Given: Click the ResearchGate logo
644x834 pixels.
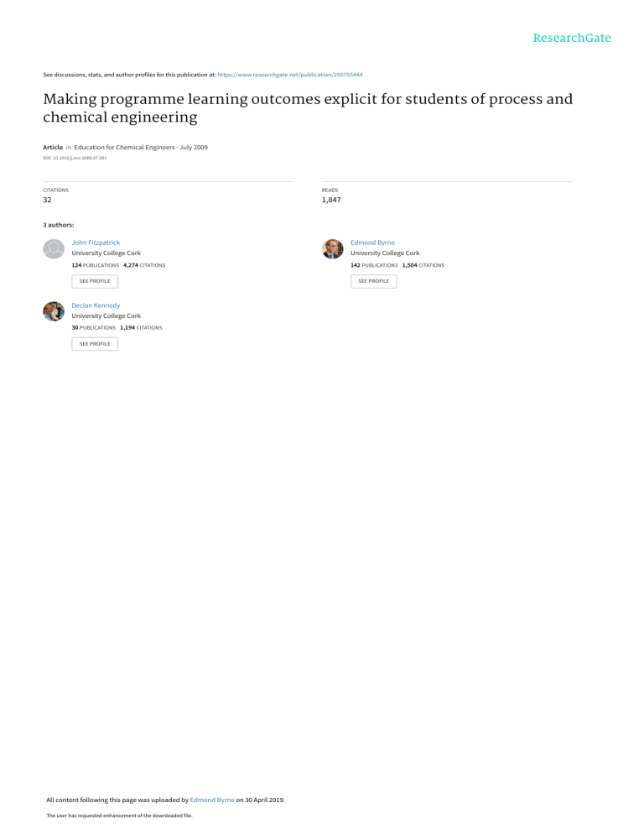Looking at the screenshot, I should pos(574,38).
